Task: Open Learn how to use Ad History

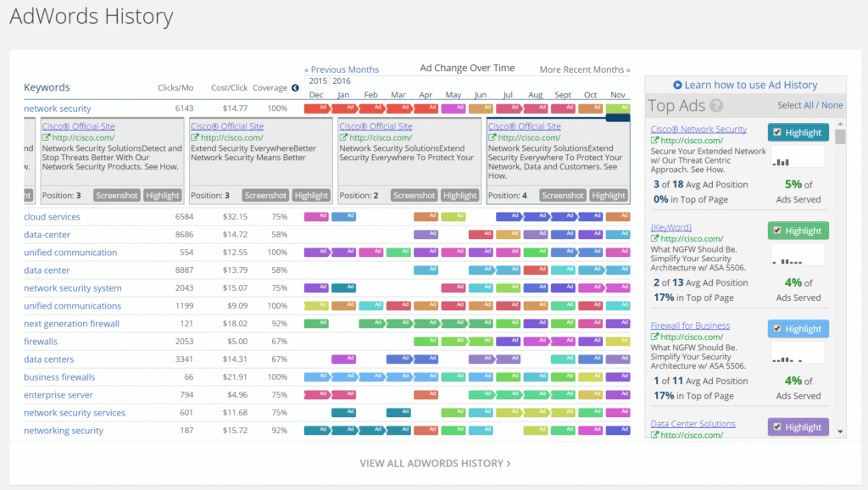Action: pos(751,85)
